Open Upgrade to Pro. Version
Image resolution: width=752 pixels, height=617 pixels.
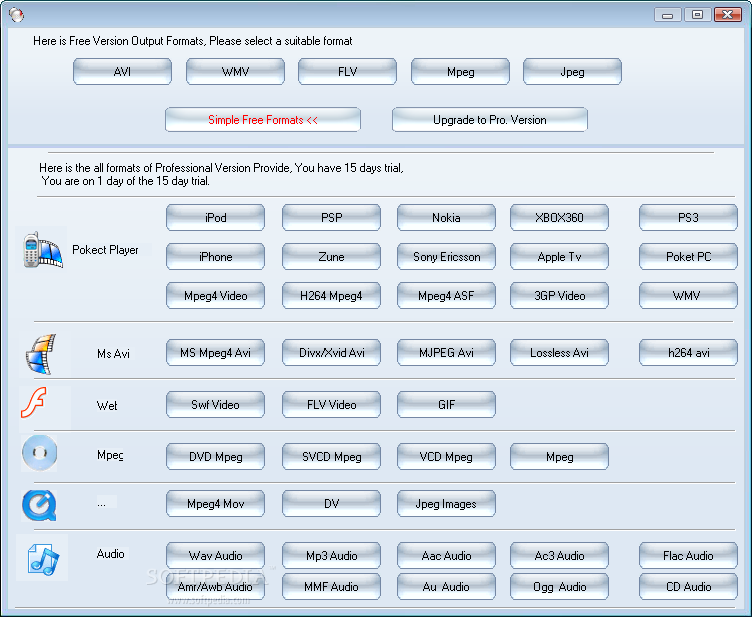click(490, 120)
